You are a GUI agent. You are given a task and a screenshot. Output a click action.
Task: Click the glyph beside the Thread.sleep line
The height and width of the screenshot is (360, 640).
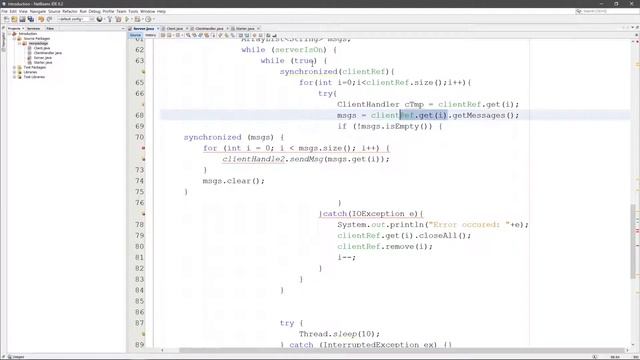pos(143,334)
